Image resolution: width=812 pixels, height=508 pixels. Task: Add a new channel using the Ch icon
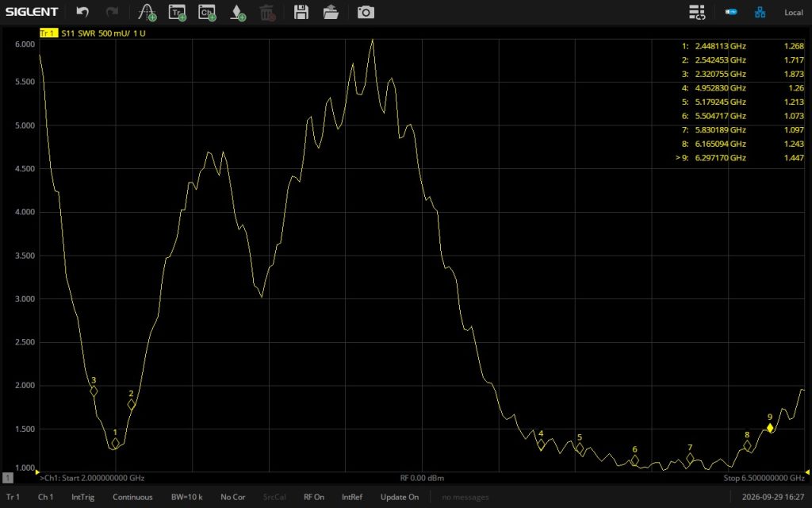pyautogui.click(x=207, y=12)
